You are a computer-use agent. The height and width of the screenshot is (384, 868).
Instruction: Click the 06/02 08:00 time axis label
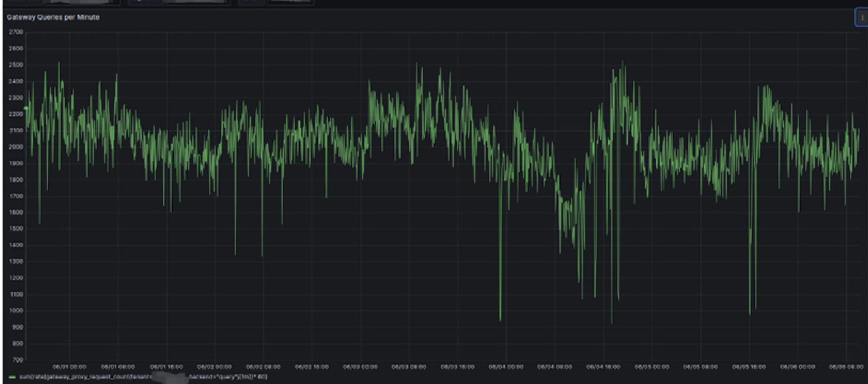(x=263, y=367)
